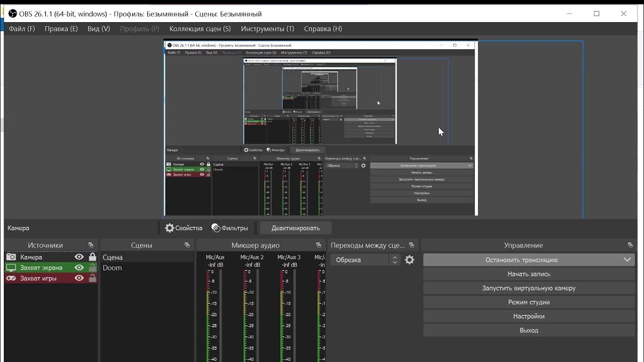Pop out the Переходы между сценами dock
This screenshot has width=644, height=362.
point(412,245)
